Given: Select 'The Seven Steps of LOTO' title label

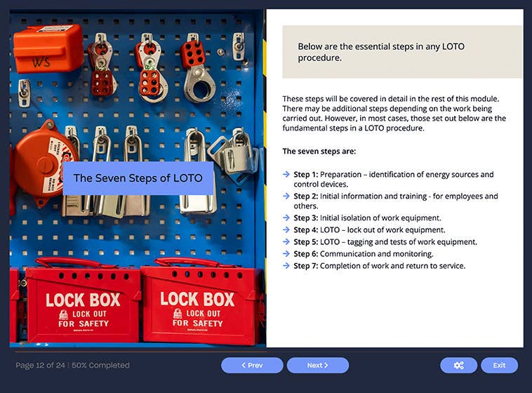Looking at the screenshot, I should click(138, 178).
